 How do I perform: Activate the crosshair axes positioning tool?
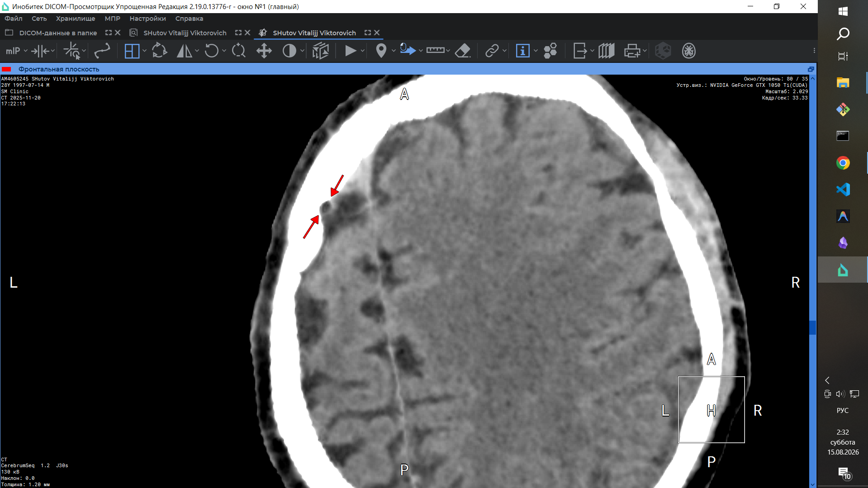click(x=71, y=51)
